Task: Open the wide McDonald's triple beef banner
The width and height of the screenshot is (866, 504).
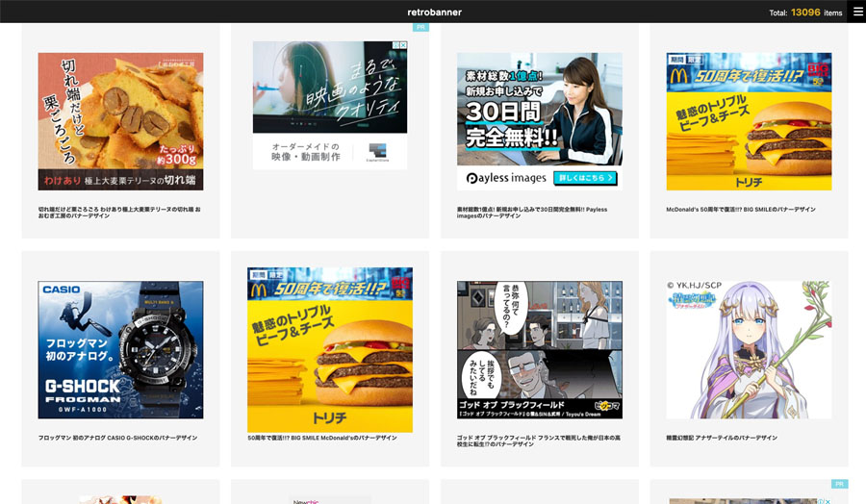Action: (x=749, y=121)
